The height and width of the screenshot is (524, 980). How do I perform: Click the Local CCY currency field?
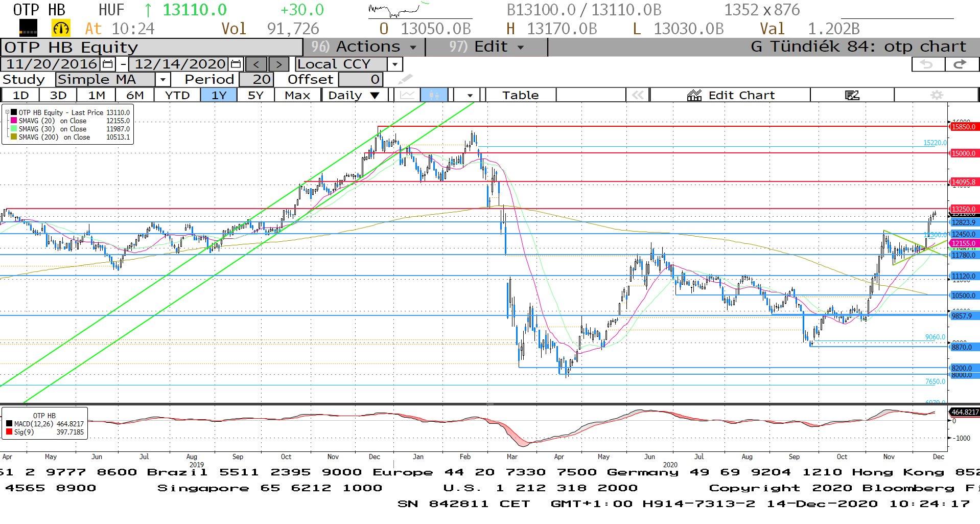[x=341, y=64]
